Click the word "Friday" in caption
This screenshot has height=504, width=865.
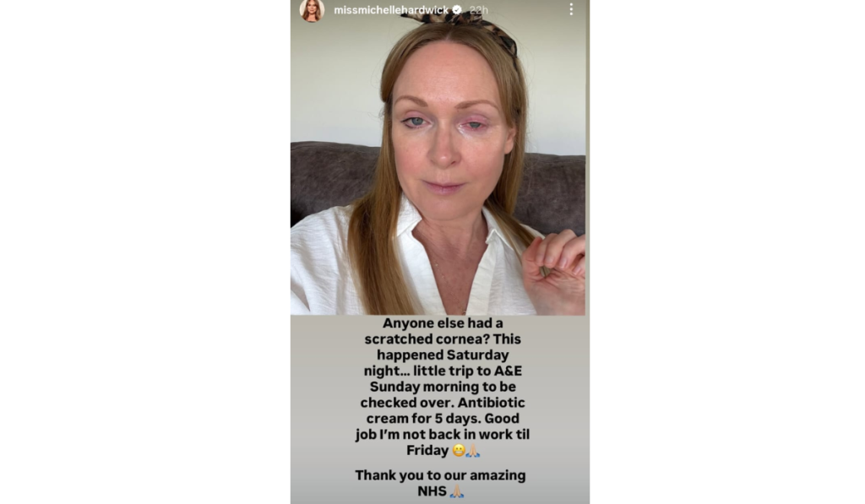427,451
